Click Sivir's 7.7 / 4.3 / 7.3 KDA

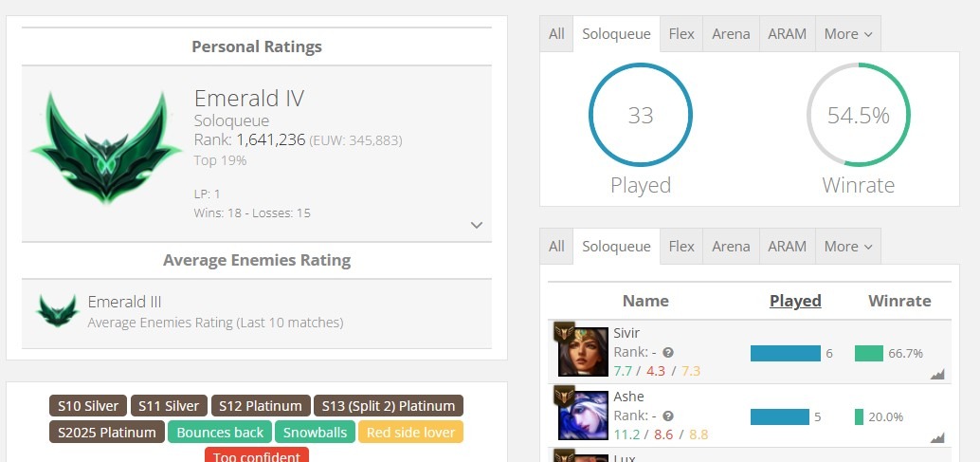point(657,371)
